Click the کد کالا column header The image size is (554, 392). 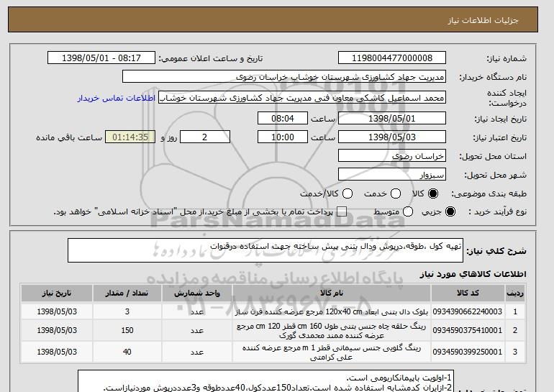pyautogui.click(x=468, y=293)
